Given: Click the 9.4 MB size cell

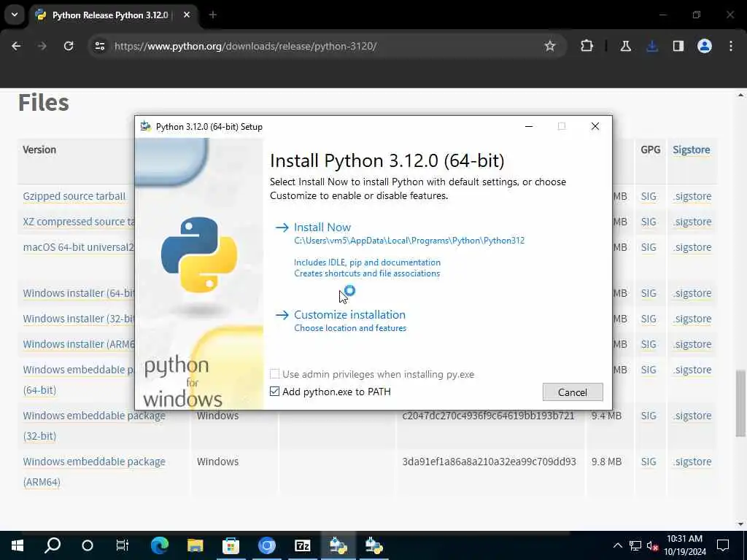Looking at the screenshot, I should pyautogui.click(x=606, y=416).
